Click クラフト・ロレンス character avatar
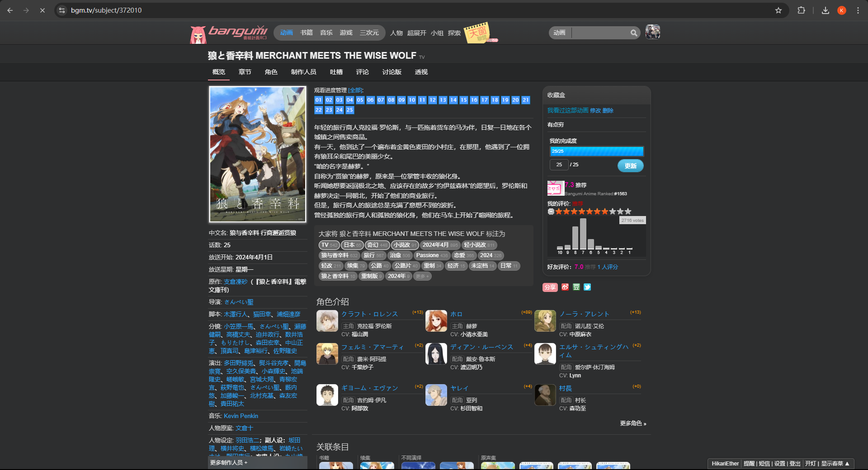 pyautogui.click(x=327, y=321)
